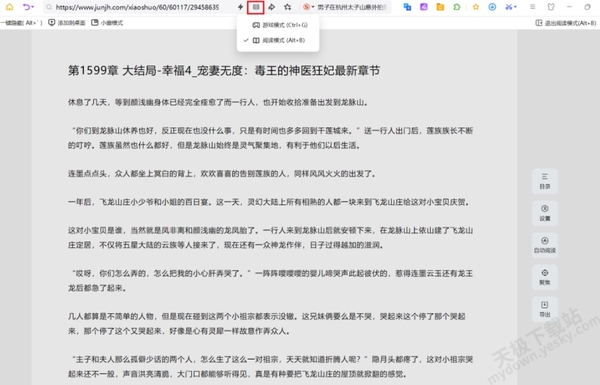Start 自动阅读 auto-read

coord(545,245)
